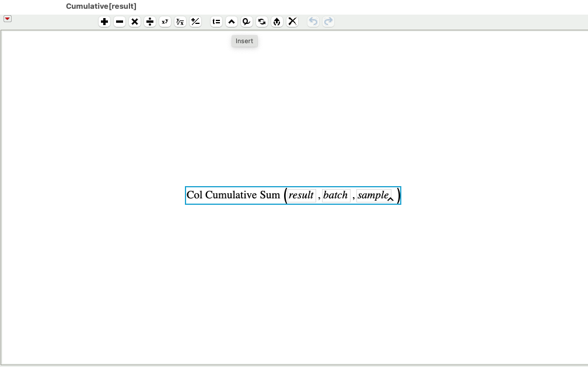Click the boxing arrow icon
The image size is (588, 367).
pyautogui.click(x=276, y=22)
